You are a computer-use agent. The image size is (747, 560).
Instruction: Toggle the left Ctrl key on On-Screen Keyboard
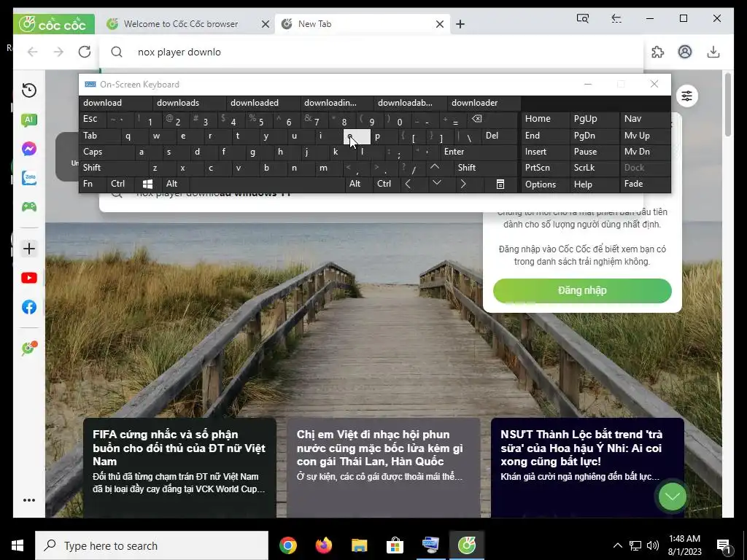coord(120,184)
